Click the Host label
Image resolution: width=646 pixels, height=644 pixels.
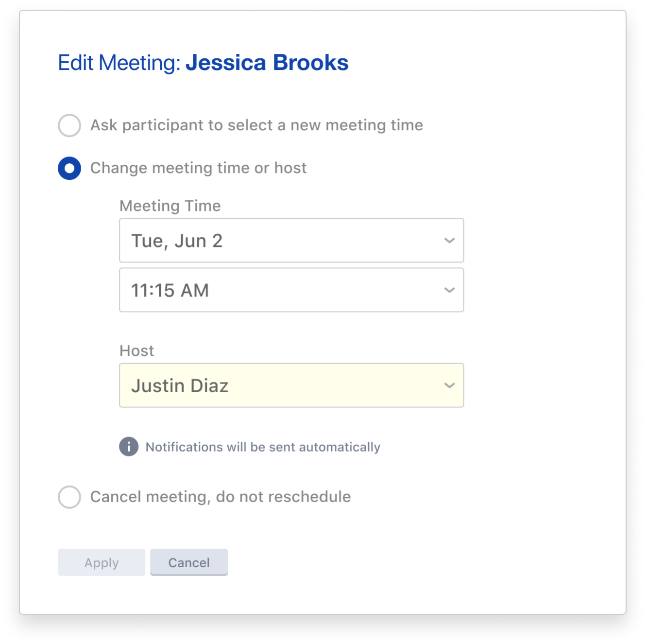pyautogui.click(x=136, y=351)
